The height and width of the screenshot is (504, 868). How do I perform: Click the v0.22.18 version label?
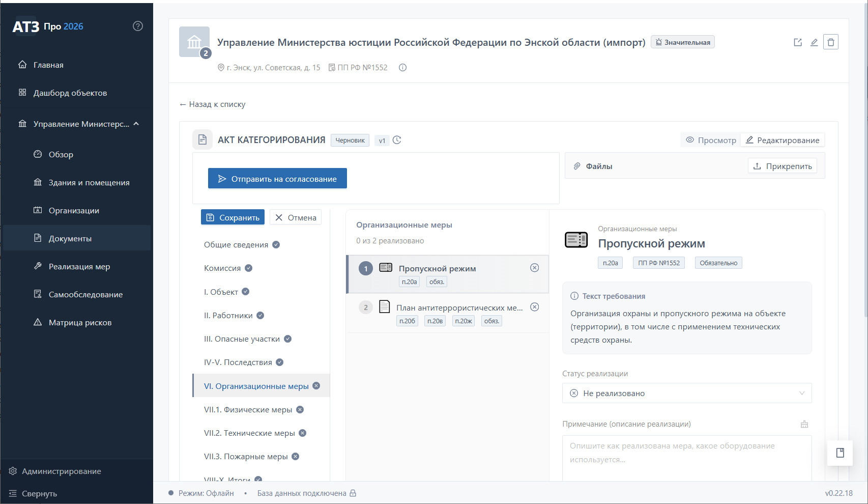pos(839,493)
